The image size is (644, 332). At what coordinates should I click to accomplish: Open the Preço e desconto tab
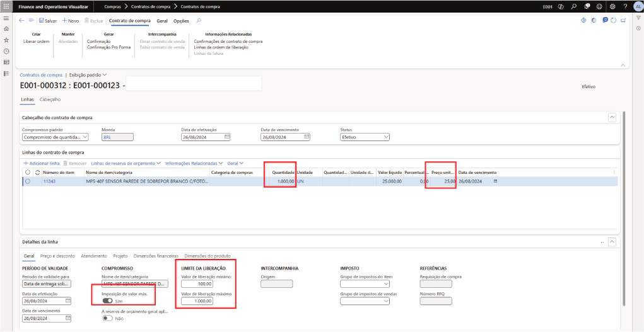click(x=57, y=256)
